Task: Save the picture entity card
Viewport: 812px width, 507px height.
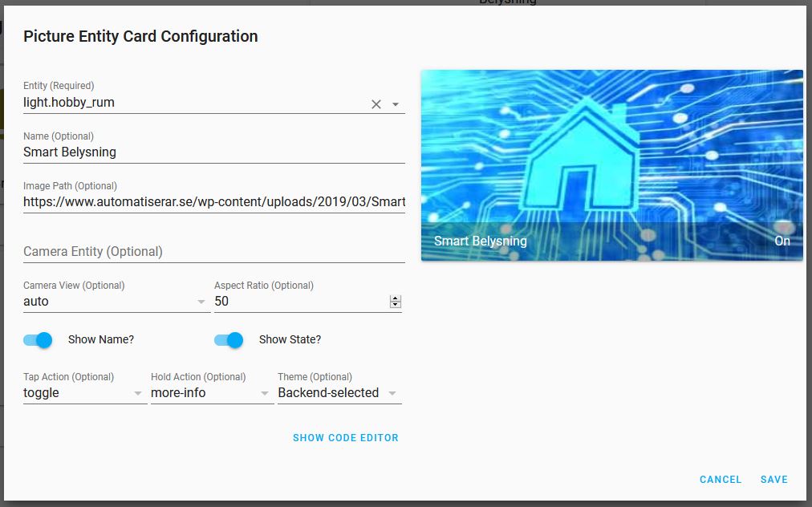Action: click(774, 480)
